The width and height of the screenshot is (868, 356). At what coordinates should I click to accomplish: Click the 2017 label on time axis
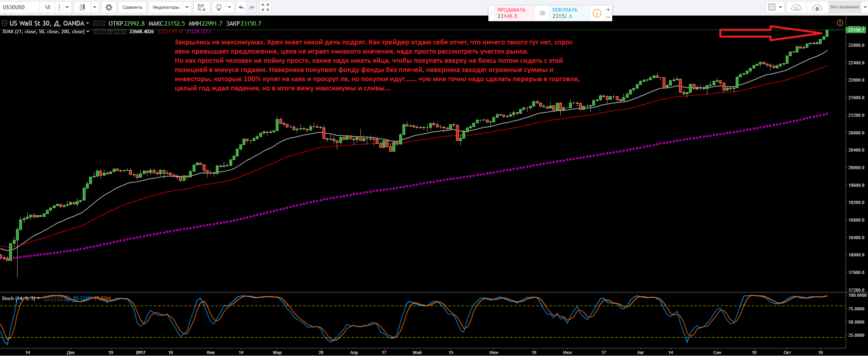pos(141,352)
